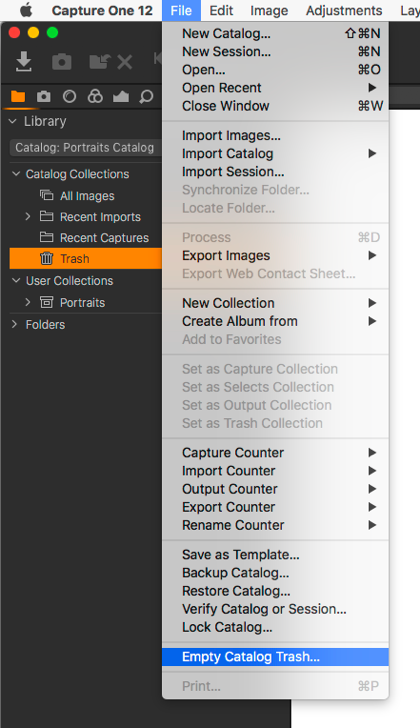The image size is (420, 728).
Task: Open the Export Images submenu
Action: point(275,255)
